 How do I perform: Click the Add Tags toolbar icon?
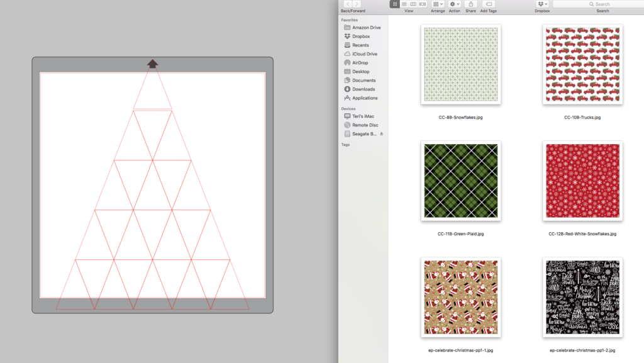(x=489, y=4)
